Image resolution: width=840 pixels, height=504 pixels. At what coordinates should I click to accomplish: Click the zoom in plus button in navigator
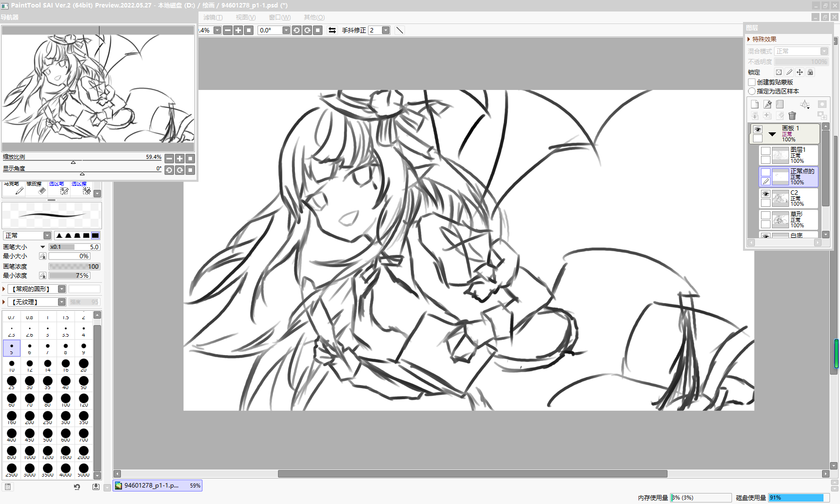[179, 159]
